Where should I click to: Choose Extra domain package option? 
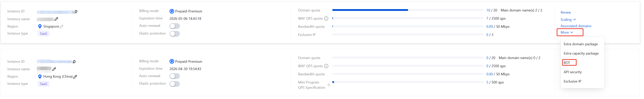point(580,44)
